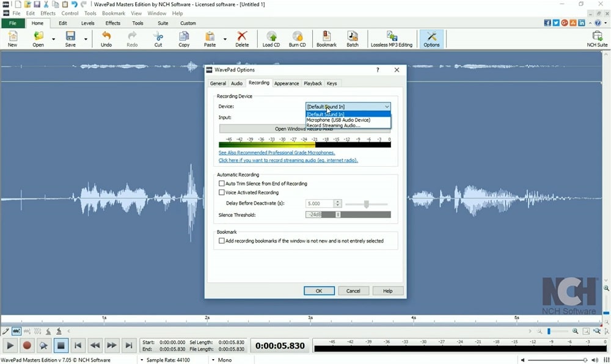
Task: Click the Options toolbar button
Action: tap(431, 39)
